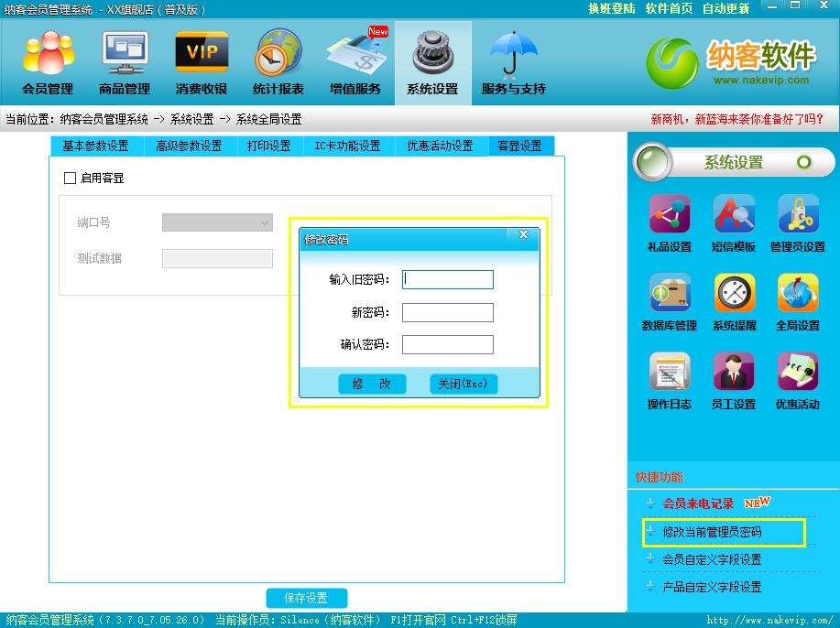Click the 输入旧密码 old password field
Screen dimensions: 840x628
[x=447, y=280]
